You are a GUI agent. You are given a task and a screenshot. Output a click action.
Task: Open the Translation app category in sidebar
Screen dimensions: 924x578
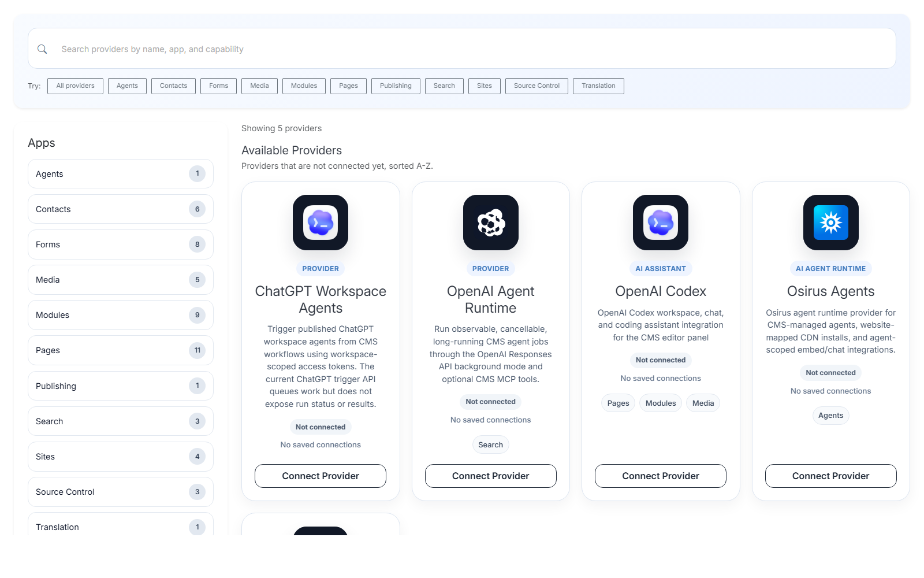[121, 525]
